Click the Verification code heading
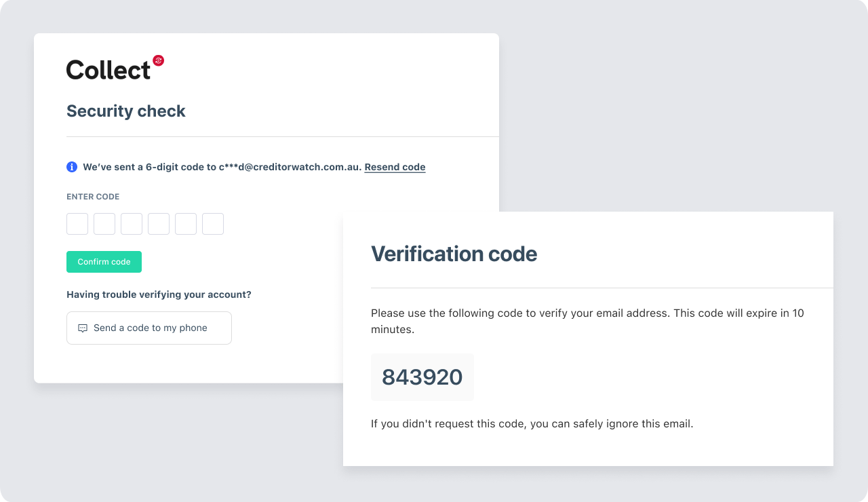The height and width of the screenshot is (502, 868). [x=453, y=254]
